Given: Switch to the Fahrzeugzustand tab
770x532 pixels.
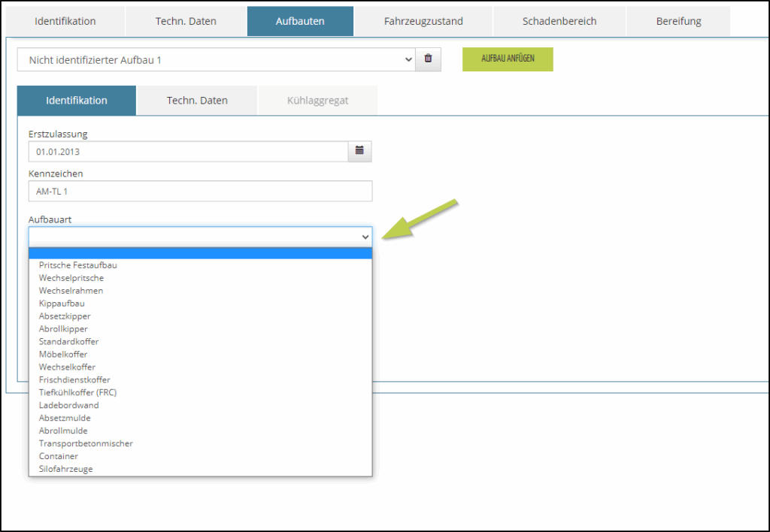Looking at the screenshot, I should pyautogui.click(x=423, y=21).
